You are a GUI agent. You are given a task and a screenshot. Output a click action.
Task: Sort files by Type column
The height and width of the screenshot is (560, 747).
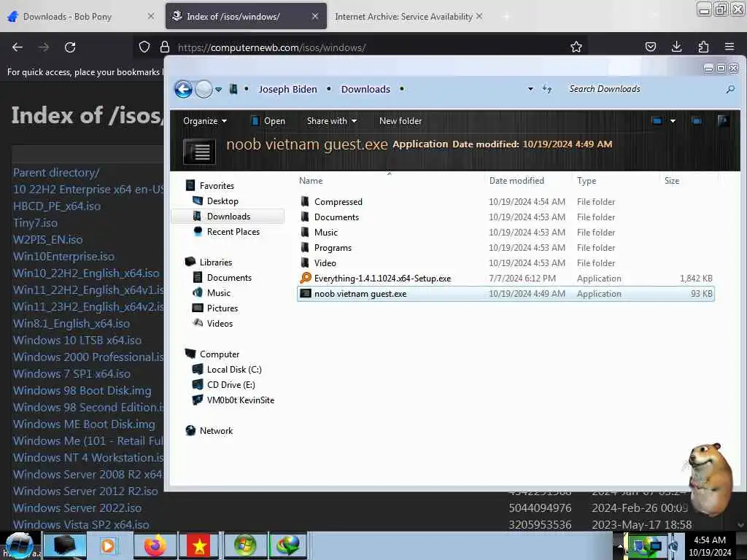coord(587,181)
